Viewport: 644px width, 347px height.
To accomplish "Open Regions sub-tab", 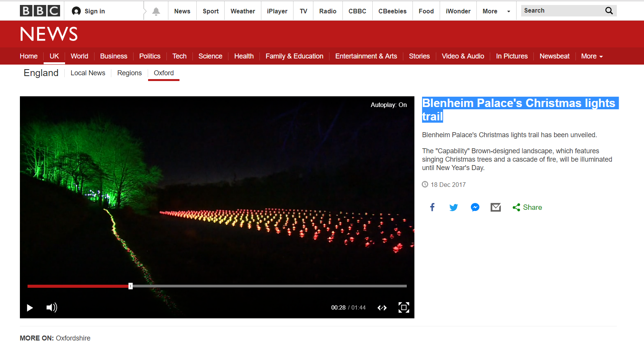I will [129, 73].
